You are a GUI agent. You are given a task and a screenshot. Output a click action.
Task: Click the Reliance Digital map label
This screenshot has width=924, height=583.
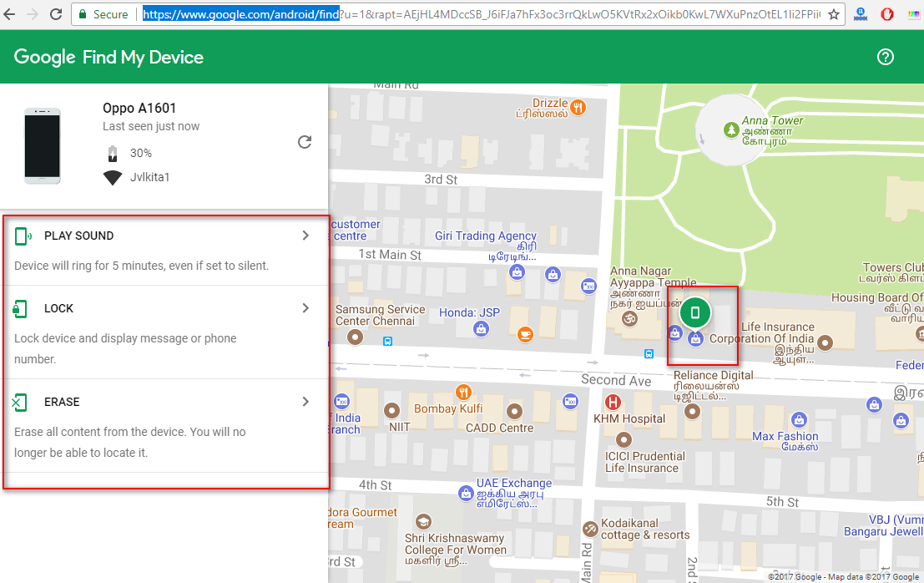[x=713, y=376]
